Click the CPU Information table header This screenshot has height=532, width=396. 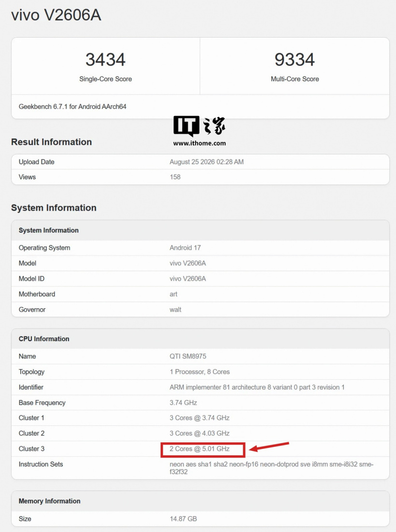point(44,339)
